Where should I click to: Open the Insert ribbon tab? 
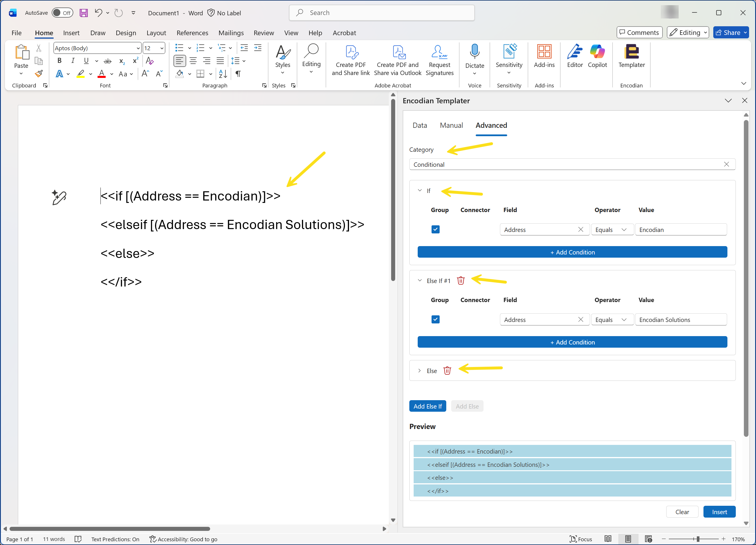[71, 33]
